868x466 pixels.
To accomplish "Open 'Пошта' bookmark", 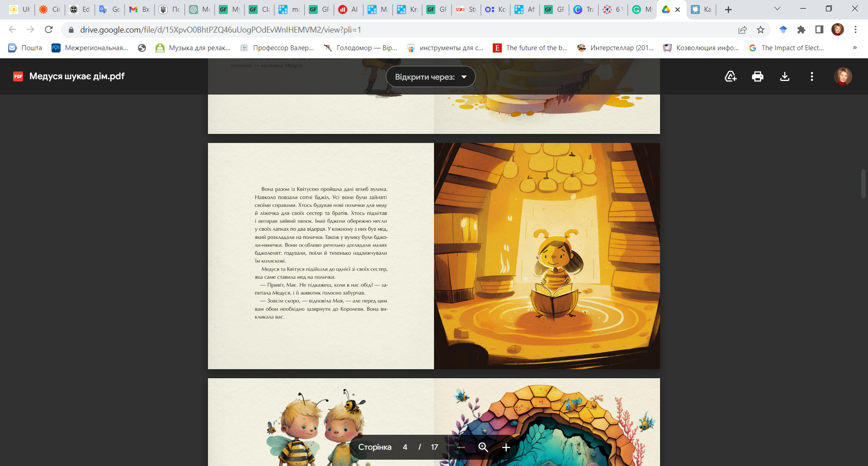I will (x=25, y=48).
